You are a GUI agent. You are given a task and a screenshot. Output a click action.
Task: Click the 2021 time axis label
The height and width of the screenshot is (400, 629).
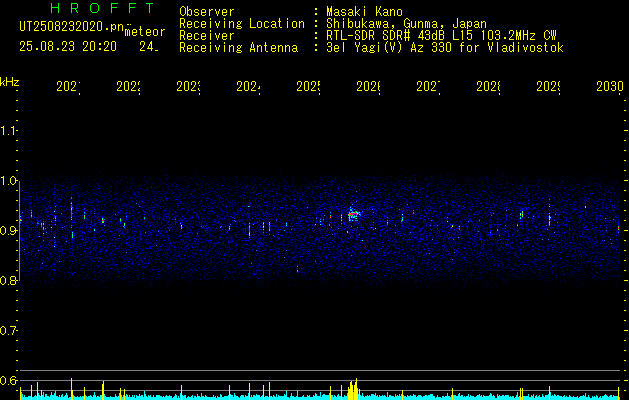(x=68, y=86)
